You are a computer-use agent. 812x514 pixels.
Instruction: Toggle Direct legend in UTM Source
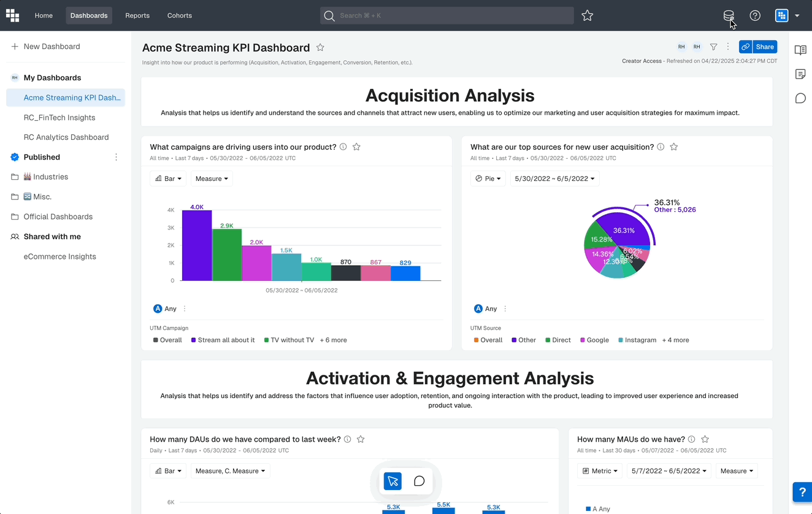point(558,340)
